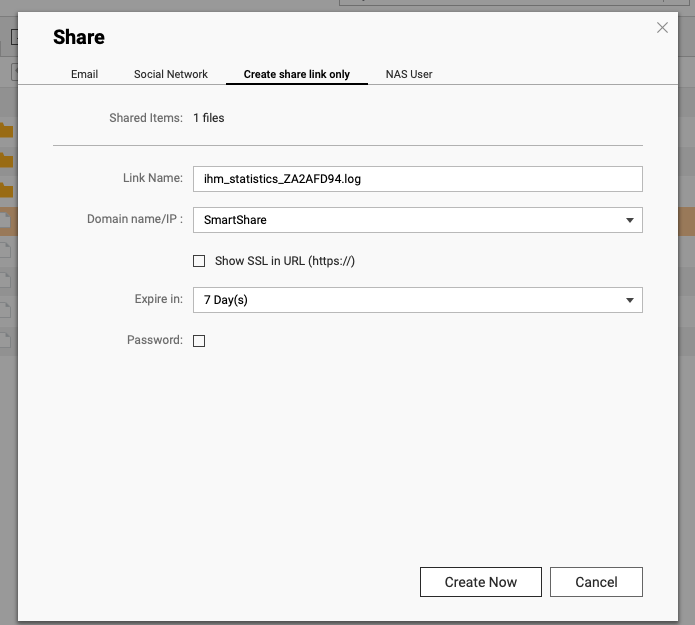
Task: Close the Share dialog with the X
Action: point(662,28)
